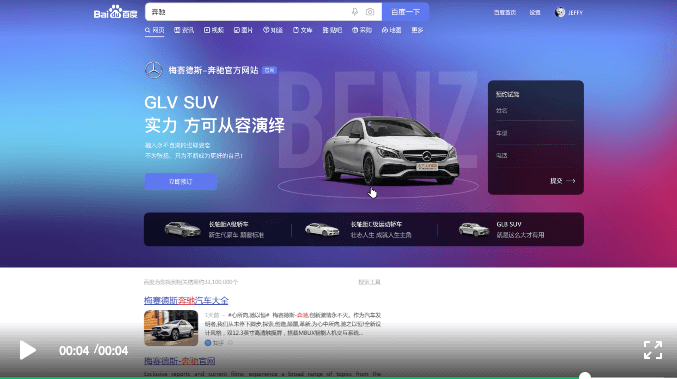The image size is (677, 379).
Task: Click the 长轴距A级轿车 car thumbnail
Action: [x=182, y=229]
